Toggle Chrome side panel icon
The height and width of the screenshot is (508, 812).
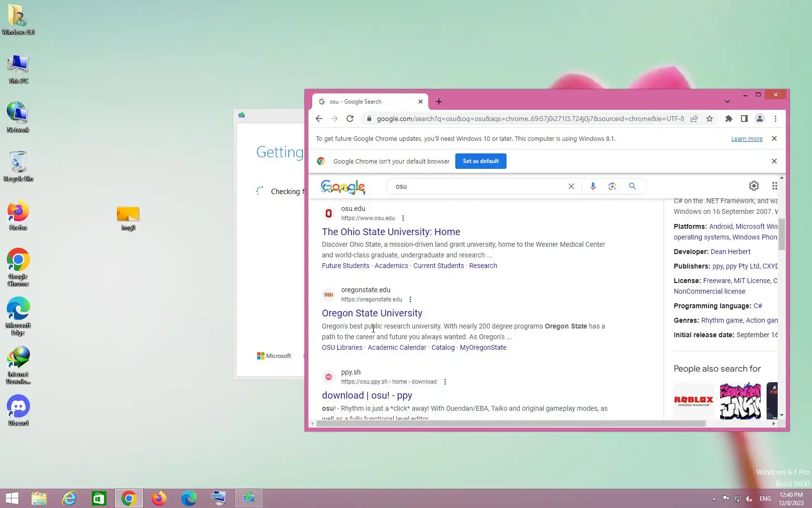744,119
